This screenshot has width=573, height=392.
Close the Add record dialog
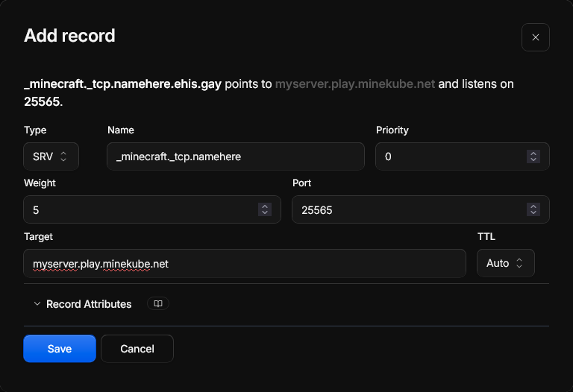pos(536,37)
